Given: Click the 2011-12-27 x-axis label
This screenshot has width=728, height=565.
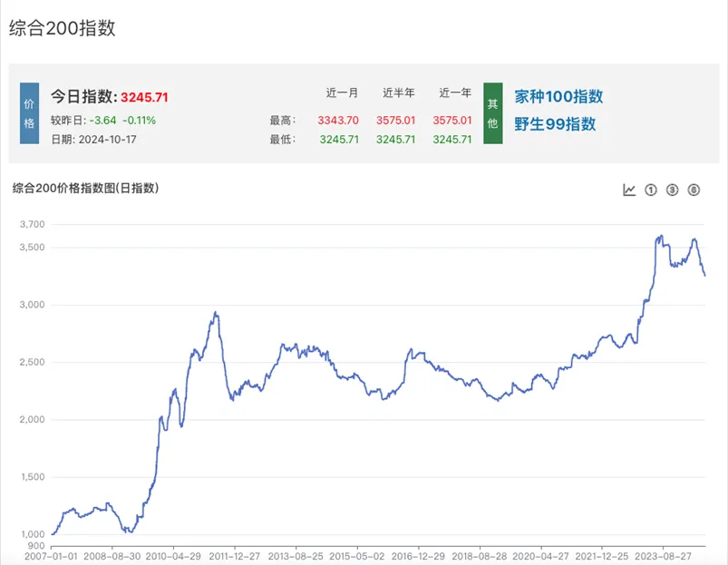Looking at the screenshot, I should click(235, 554).
